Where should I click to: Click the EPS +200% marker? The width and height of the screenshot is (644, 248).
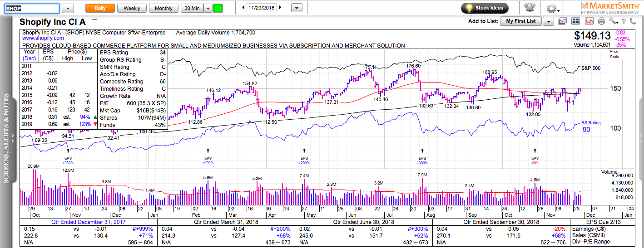[x=304, y=160]
